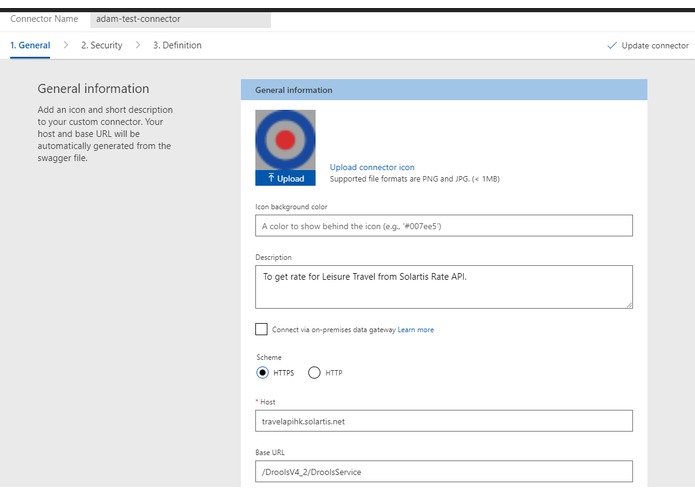
Task: Click the chevron between General and Security
Action: (66, 45)
